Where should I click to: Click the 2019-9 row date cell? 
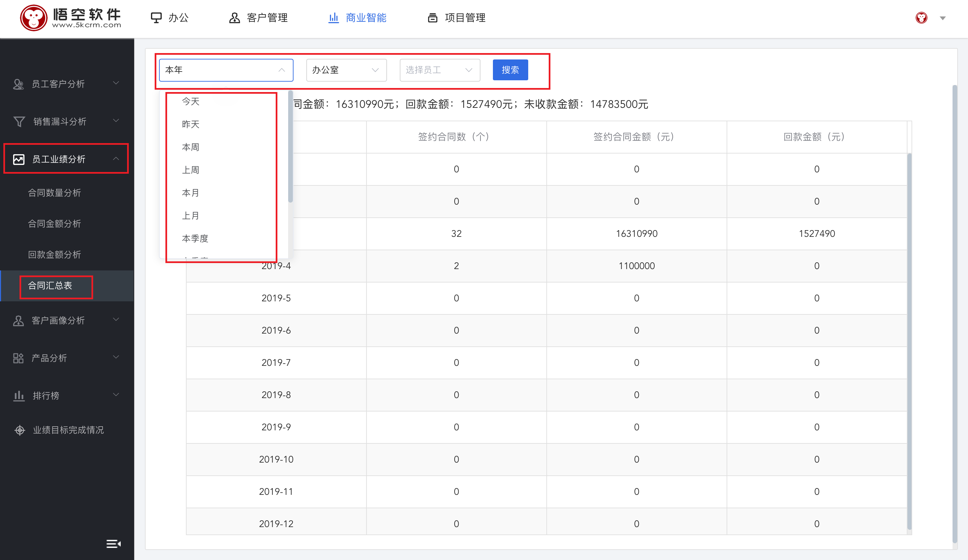point(276,427)
